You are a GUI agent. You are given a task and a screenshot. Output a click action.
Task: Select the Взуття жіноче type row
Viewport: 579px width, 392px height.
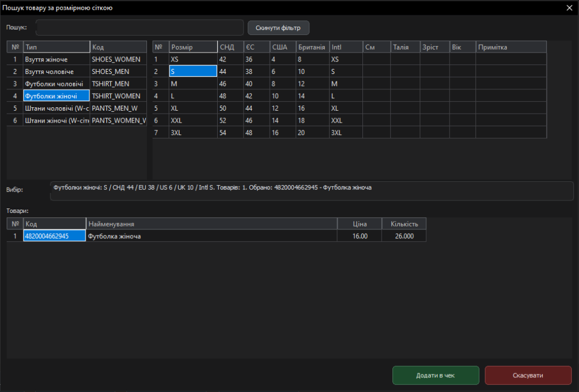tap(56, 59)
